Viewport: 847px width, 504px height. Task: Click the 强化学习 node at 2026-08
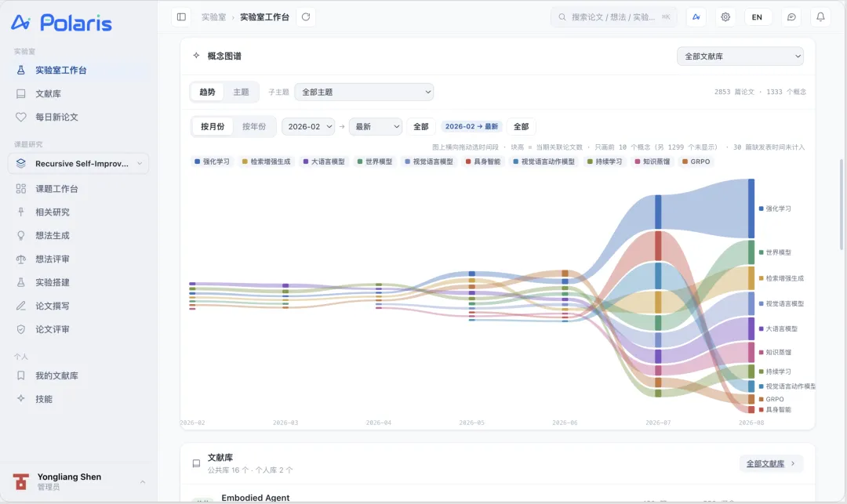click(751, 208)
